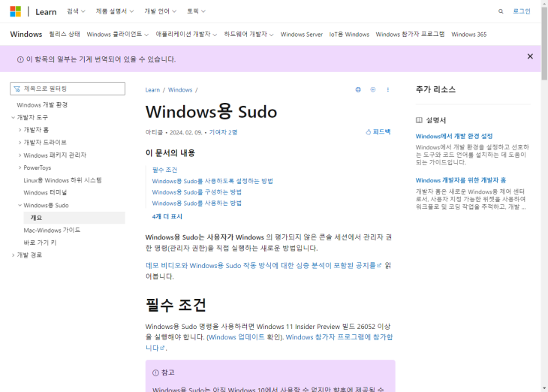This screenshot has width=548, height=392.
Task: Click the filter icon in the title filter box
Action: [17, 89]
